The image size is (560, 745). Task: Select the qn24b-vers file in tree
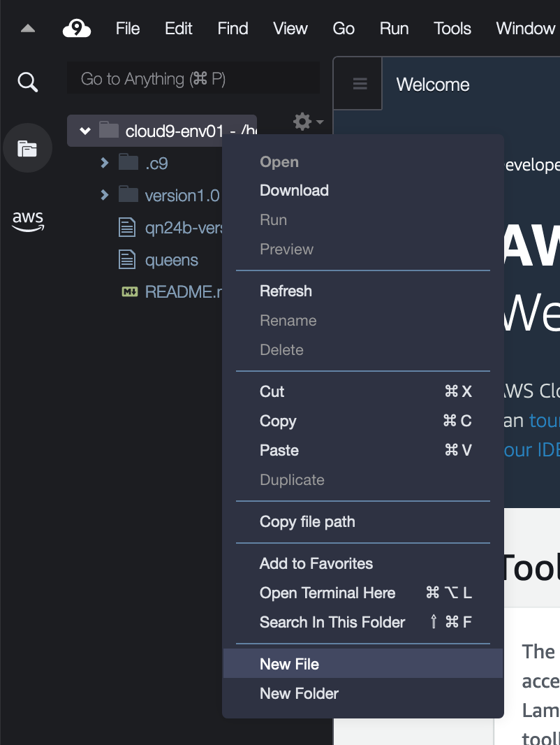pyautogui.click(x=184, y=228)
